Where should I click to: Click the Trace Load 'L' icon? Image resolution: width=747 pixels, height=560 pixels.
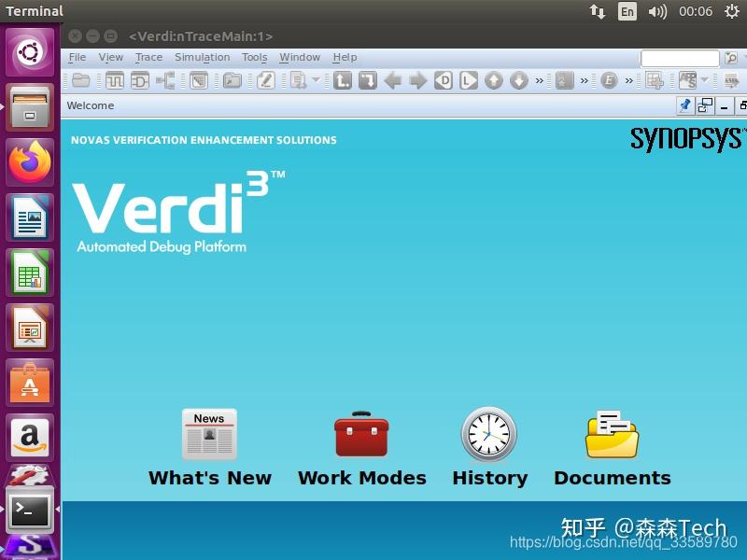click(x=469, y=80)
